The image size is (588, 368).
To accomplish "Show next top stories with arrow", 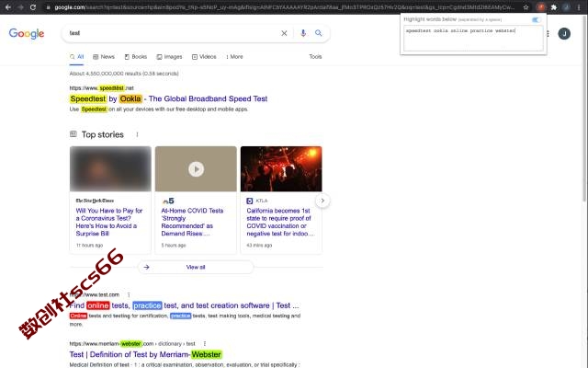I will 322,201.
